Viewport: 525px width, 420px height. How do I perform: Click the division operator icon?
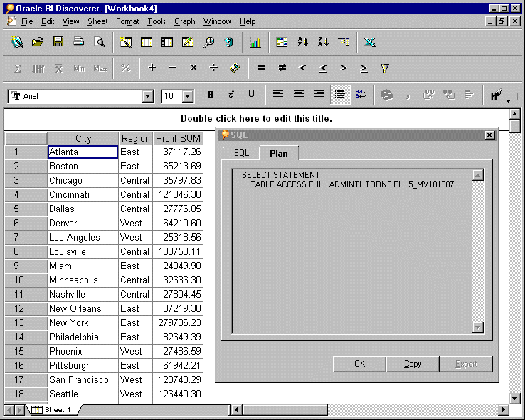[x=213, y=68]
